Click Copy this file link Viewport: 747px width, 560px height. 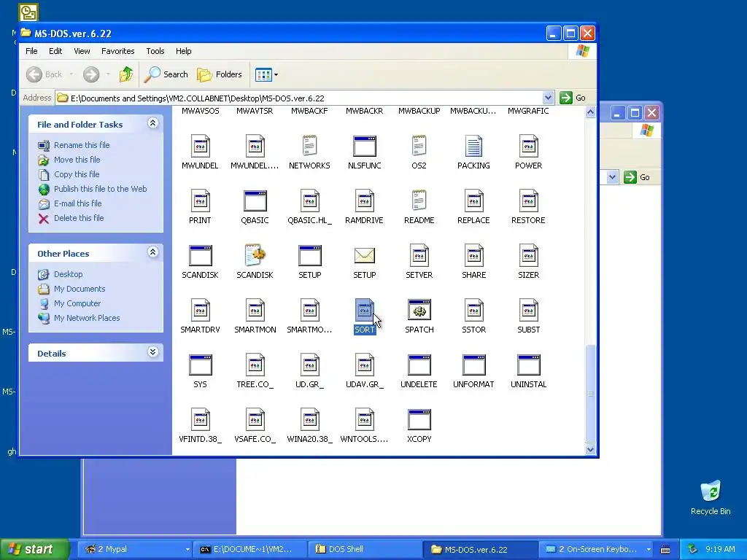pos(77,174)
